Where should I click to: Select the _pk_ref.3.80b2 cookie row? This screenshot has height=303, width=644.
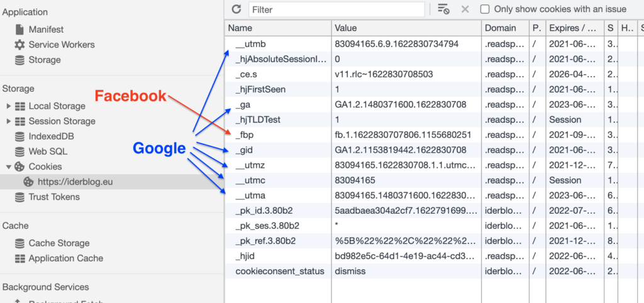pyautogui.click(x=434, y=241)
